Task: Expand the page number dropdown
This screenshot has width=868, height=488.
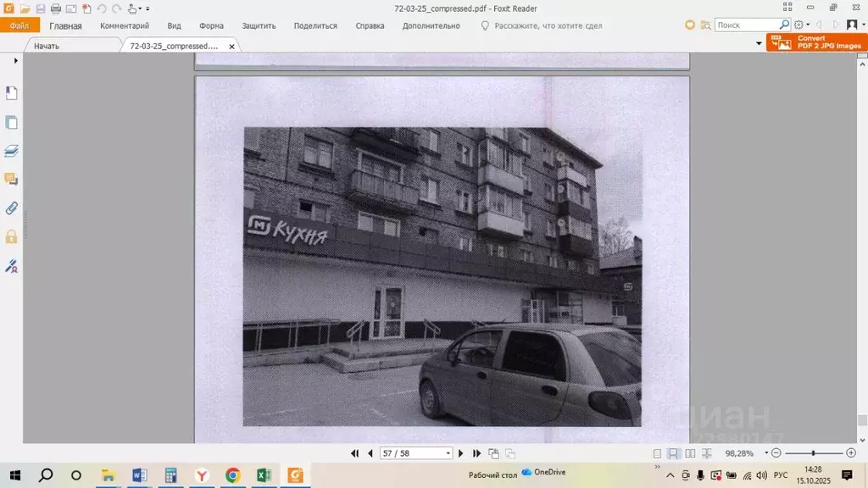Action: [x=448, y=454]
